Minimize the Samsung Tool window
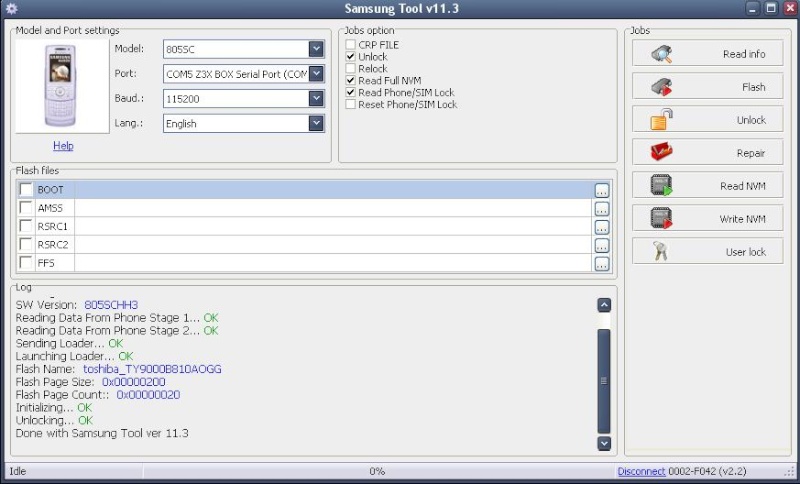The image size is (800, 484). tap(753, 8)
